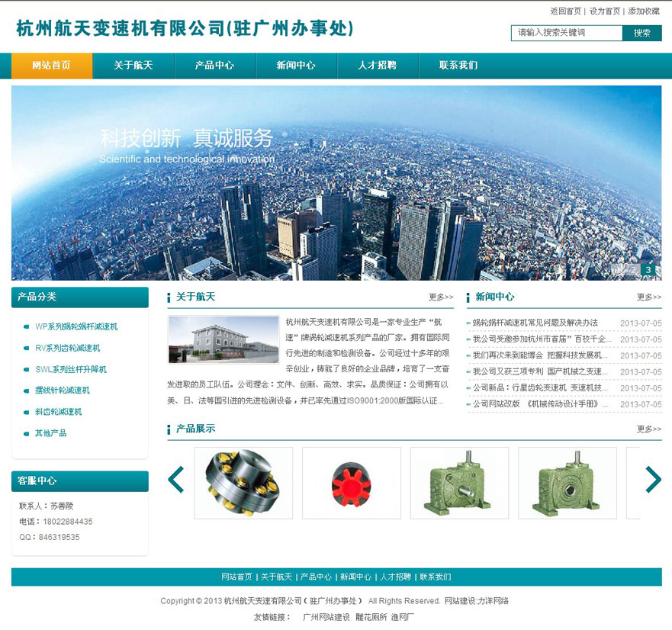Click the right carousel arrow in 产品展示

point(652,479)
